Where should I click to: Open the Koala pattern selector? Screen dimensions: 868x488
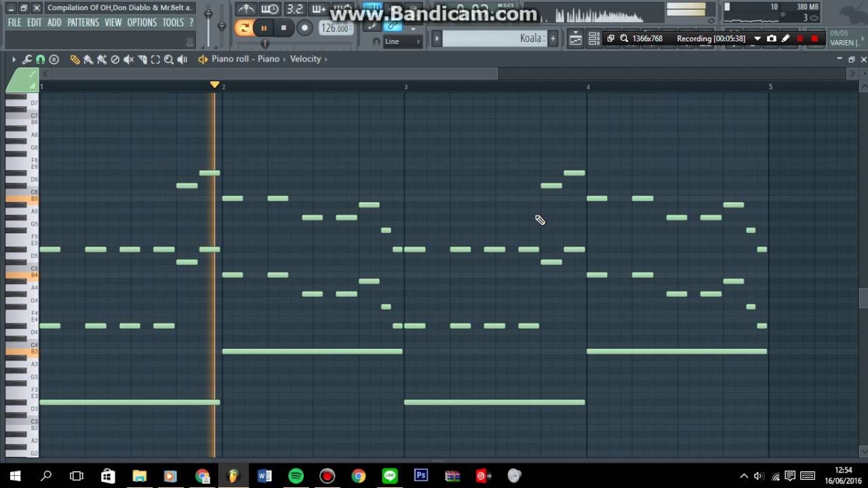494,39
